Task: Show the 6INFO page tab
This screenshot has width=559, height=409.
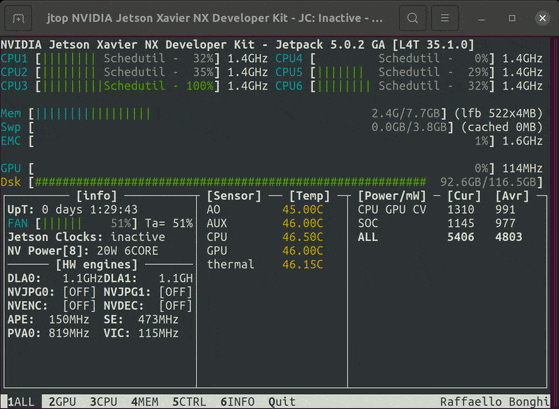Action: coord(237,402)
